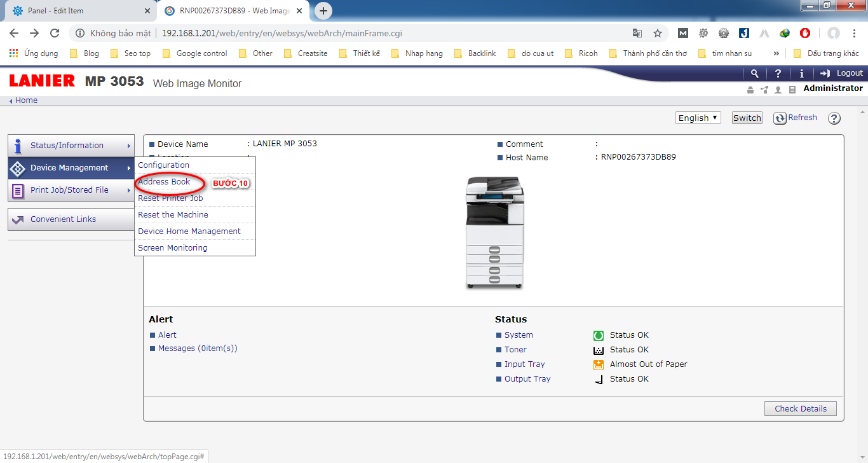Screen dimensions: 868x463
Task: Expand Device Management submenu arrow
Action: point(129,168)
